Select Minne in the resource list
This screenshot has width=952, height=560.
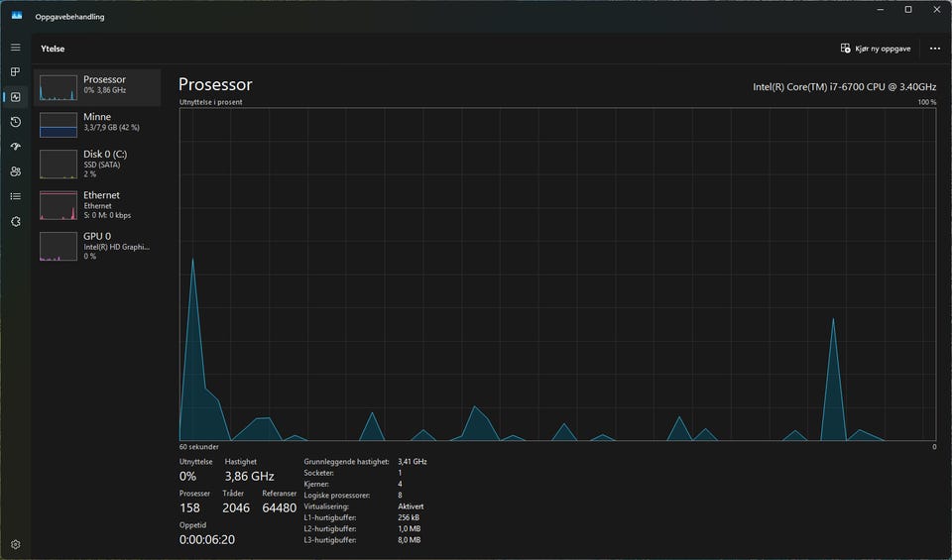[97, 124]
